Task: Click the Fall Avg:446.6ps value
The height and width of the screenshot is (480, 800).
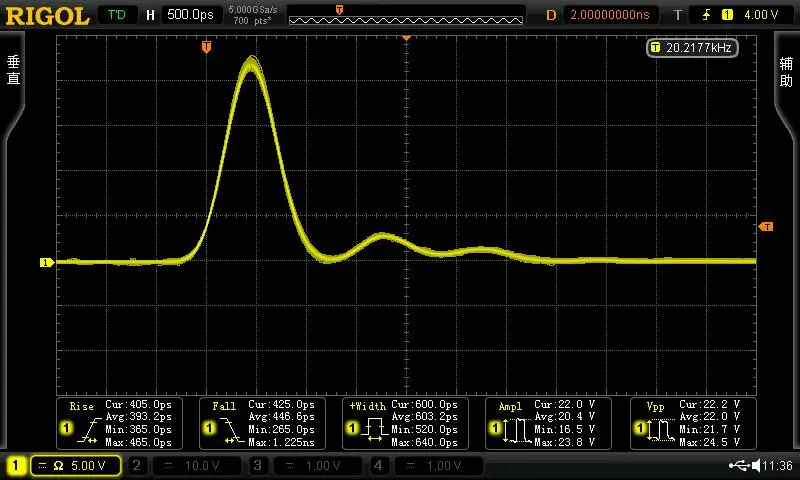Action: 281,417
